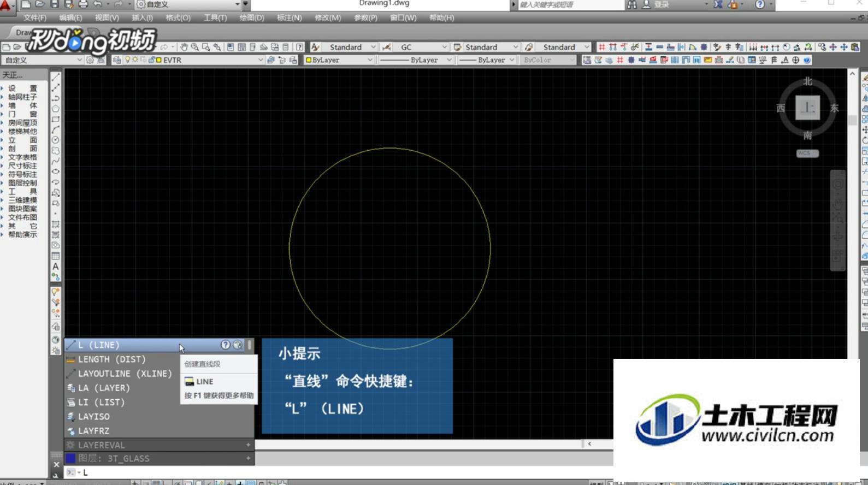Open the Dimension Style icon next to GC
Image resolution: width=868 pixels, height=485 pixels.
[387, 47]
